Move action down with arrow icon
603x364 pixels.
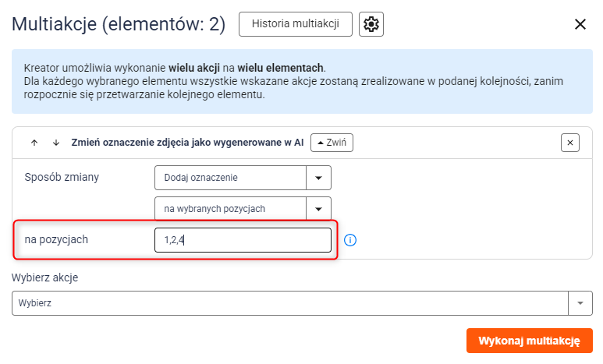point(56,143)
